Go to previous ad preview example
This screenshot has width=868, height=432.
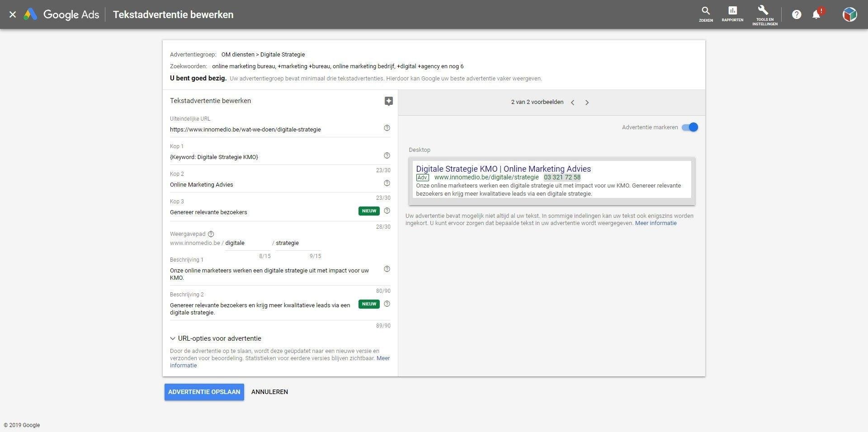573,103
